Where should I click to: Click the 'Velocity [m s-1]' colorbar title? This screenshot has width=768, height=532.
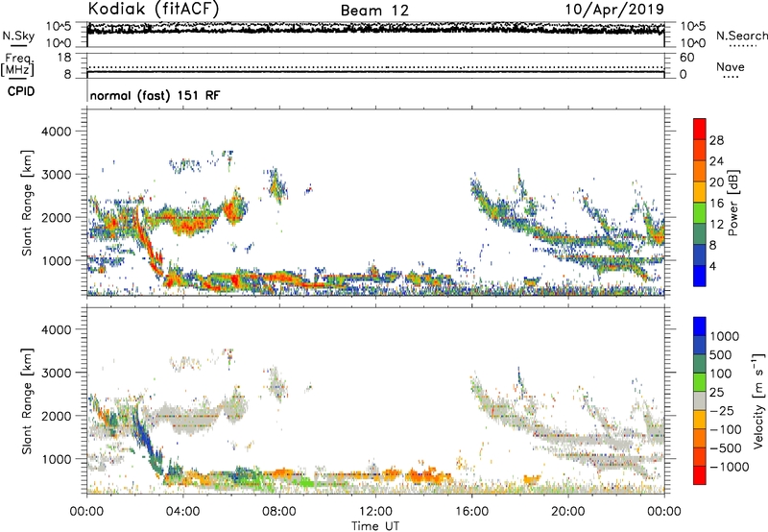pos(758,400)
